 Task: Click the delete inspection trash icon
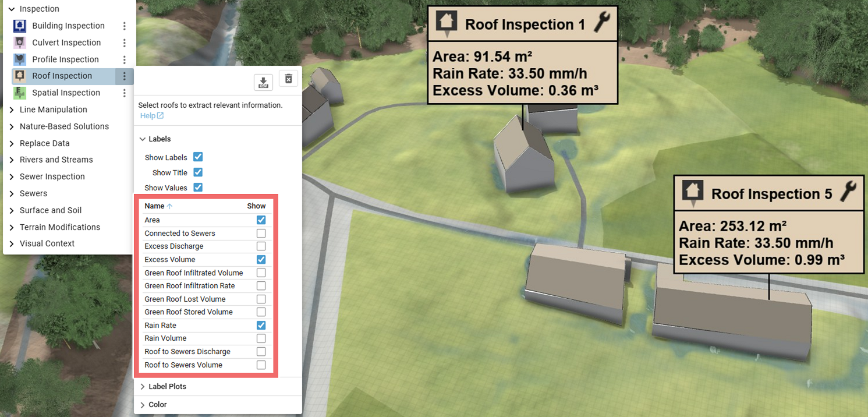(x=288, y=78)
